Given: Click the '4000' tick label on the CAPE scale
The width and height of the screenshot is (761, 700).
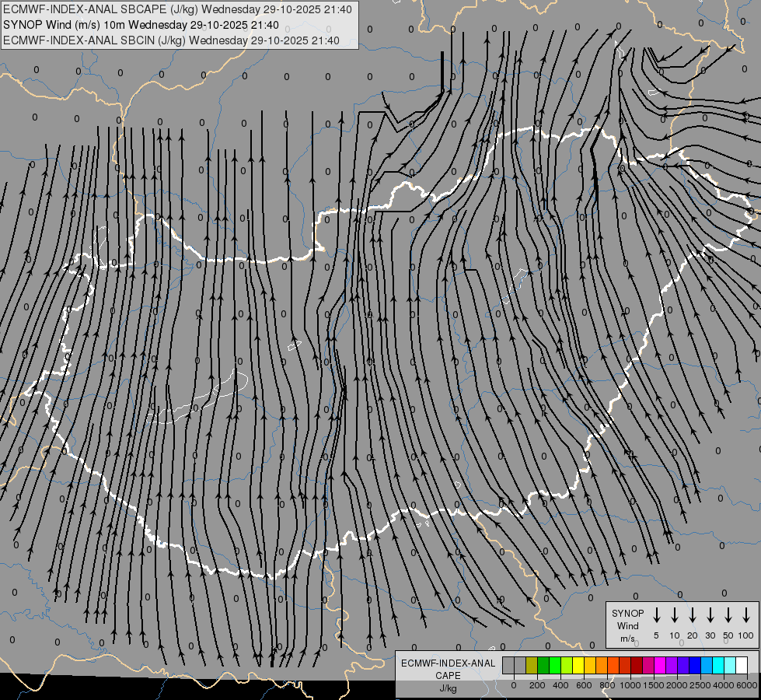Looking at the screenshot, I should (724, 685).
